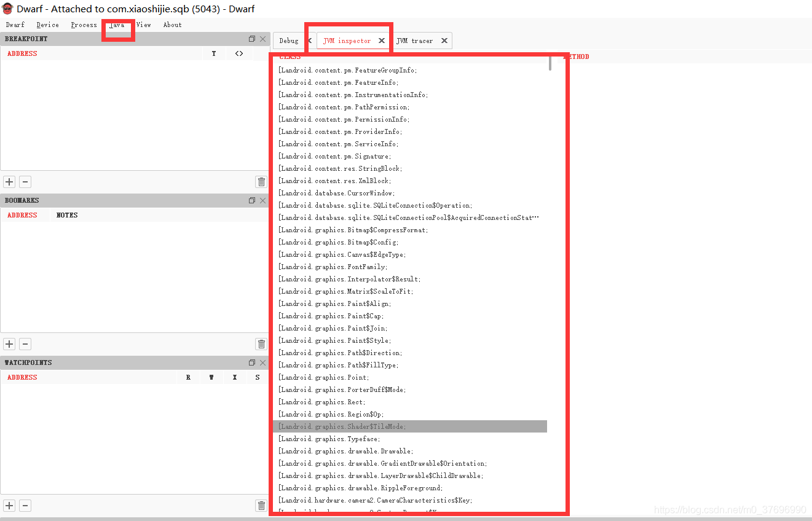Select class LayerDrawable$ChildDrawable
This screenshot has width=812, height=521.
pyautogui.click(x=410, y=476)
